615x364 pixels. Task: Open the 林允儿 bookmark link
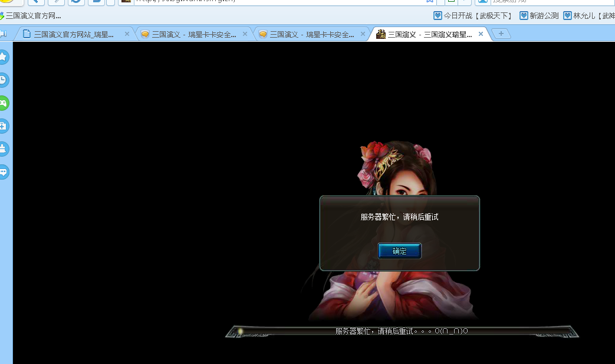click(x=588, y=16)
